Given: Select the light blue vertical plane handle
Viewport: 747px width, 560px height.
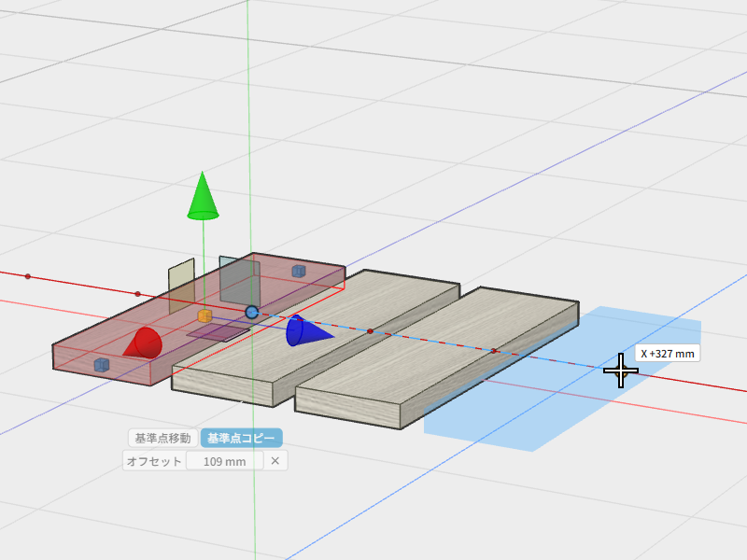Looking at the screenshot, I should 239,281.
